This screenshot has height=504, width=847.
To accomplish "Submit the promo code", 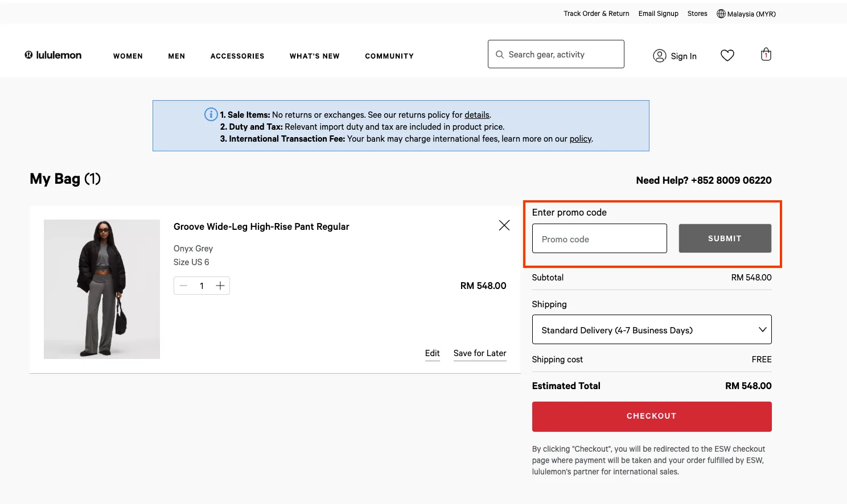I will (725, 238).
